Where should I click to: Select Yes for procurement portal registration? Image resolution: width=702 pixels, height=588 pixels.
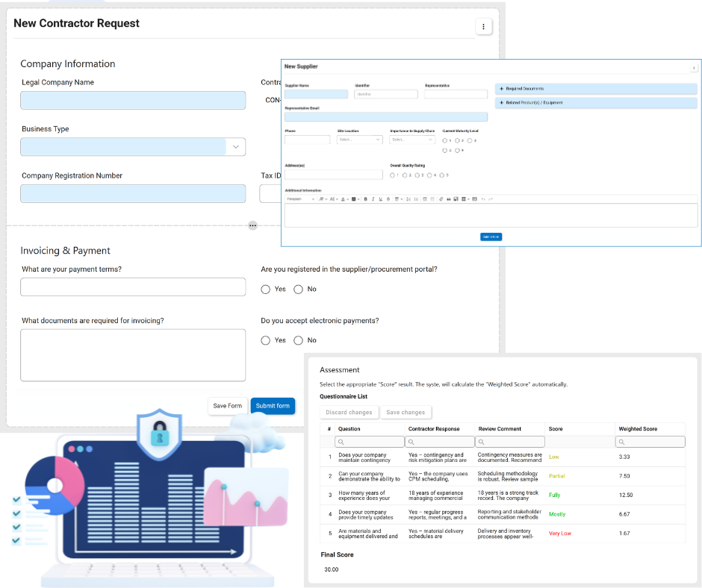pyautogui.click(x=266, y=289)
